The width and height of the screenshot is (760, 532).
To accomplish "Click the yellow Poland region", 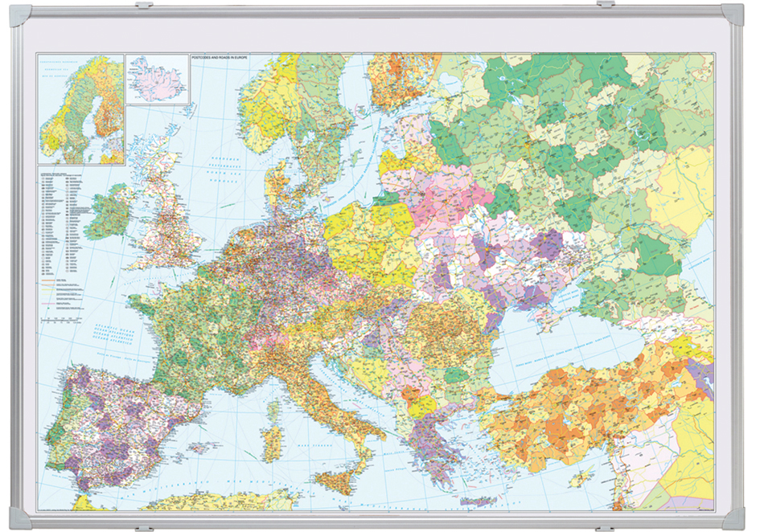I will click(370, 241).
